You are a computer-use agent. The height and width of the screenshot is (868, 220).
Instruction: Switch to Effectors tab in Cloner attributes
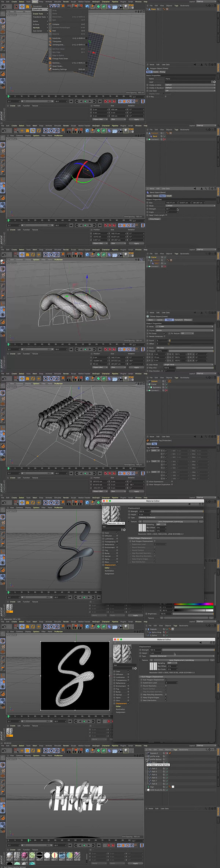point(188,320)
